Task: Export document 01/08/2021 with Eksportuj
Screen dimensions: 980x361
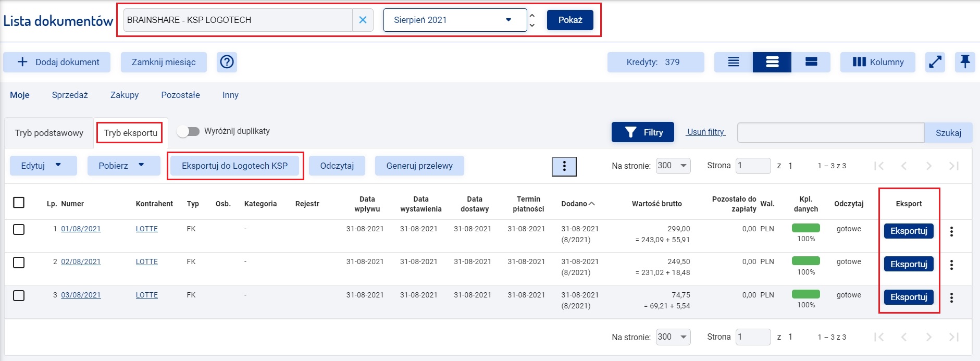Action: [909, 231]
